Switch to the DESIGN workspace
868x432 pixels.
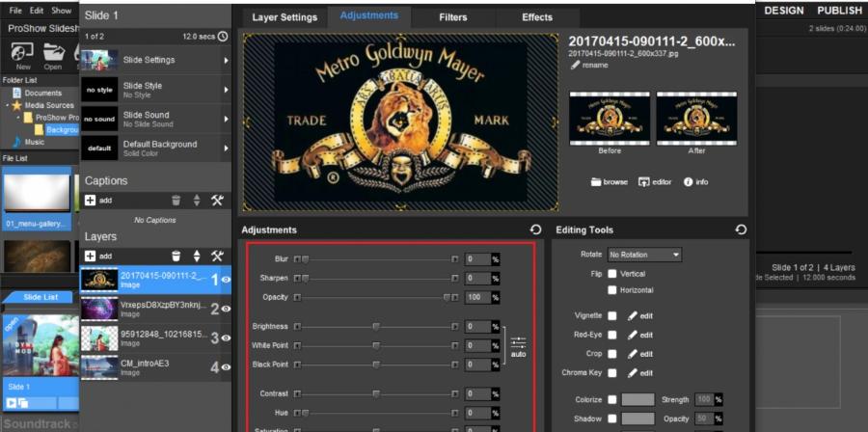point(784,11)
